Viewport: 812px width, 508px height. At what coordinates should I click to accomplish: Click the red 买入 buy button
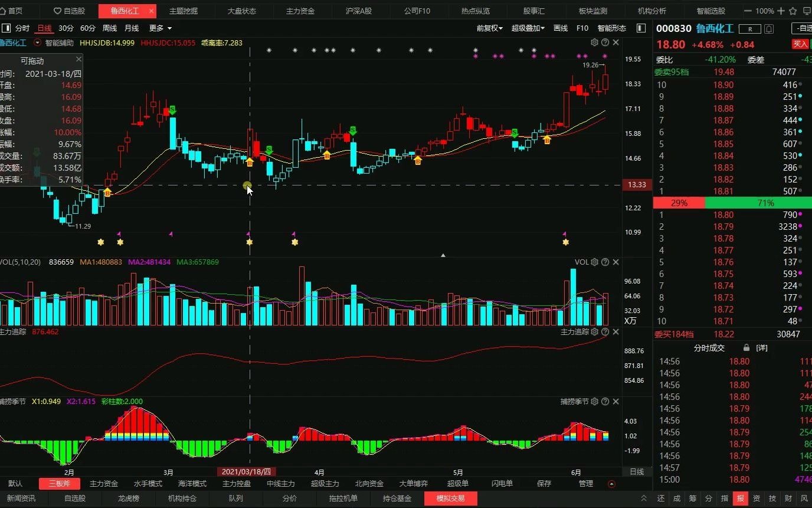coord(801,44)
